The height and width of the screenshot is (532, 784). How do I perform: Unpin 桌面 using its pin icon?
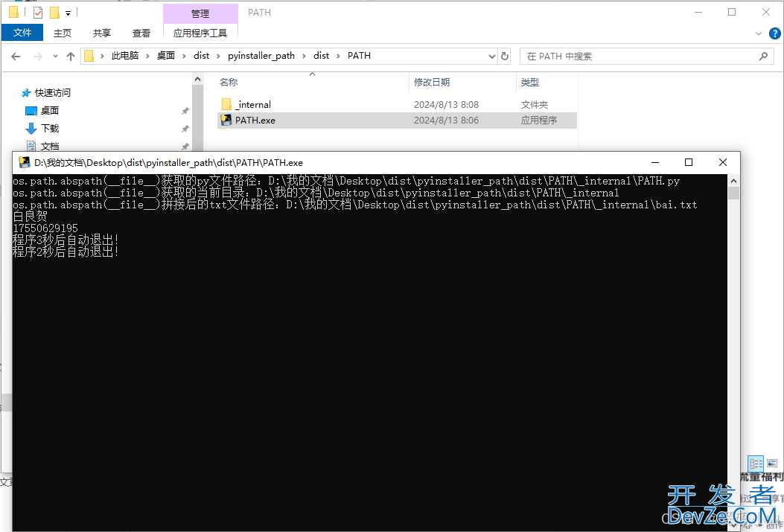[x=185, y=111]
